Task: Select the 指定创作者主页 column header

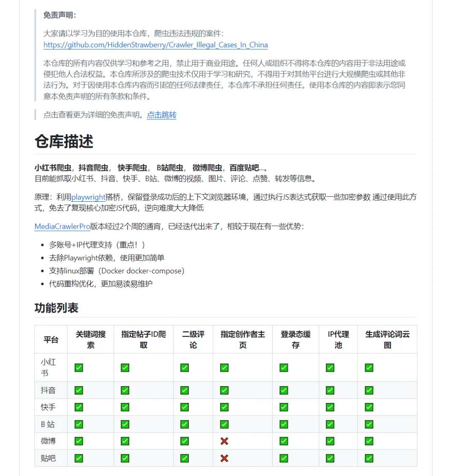Action: (243, 339)
